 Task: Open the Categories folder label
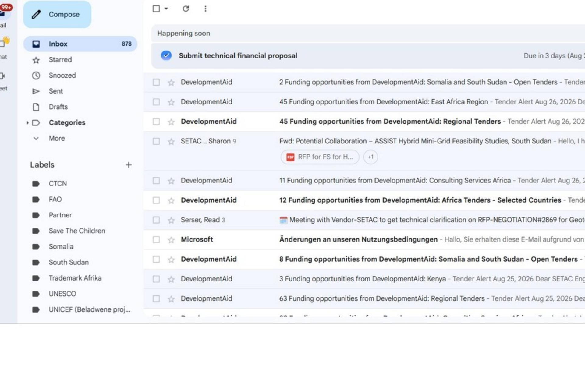point(67,123)
